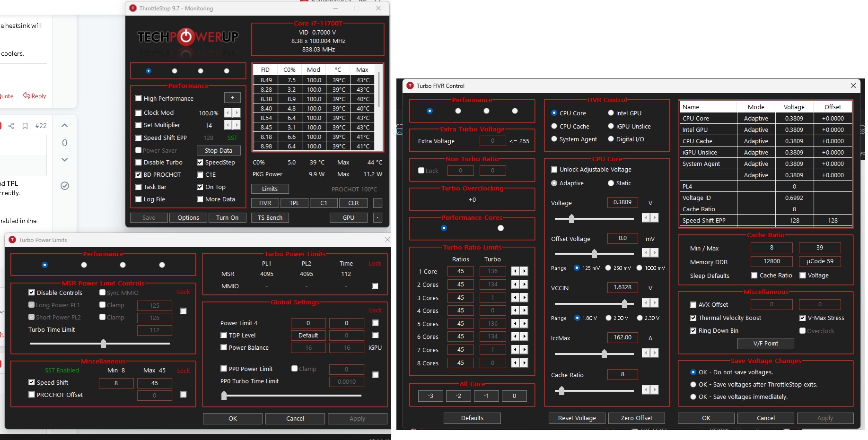Enable the TDP Level checkbox
The height and width of the screenshot is (440, 868).
point(224,335)
